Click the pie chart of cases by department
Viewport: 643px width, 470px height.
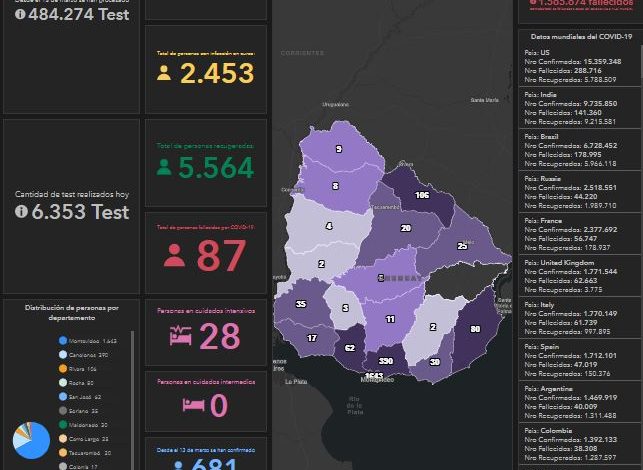[31, 441]
